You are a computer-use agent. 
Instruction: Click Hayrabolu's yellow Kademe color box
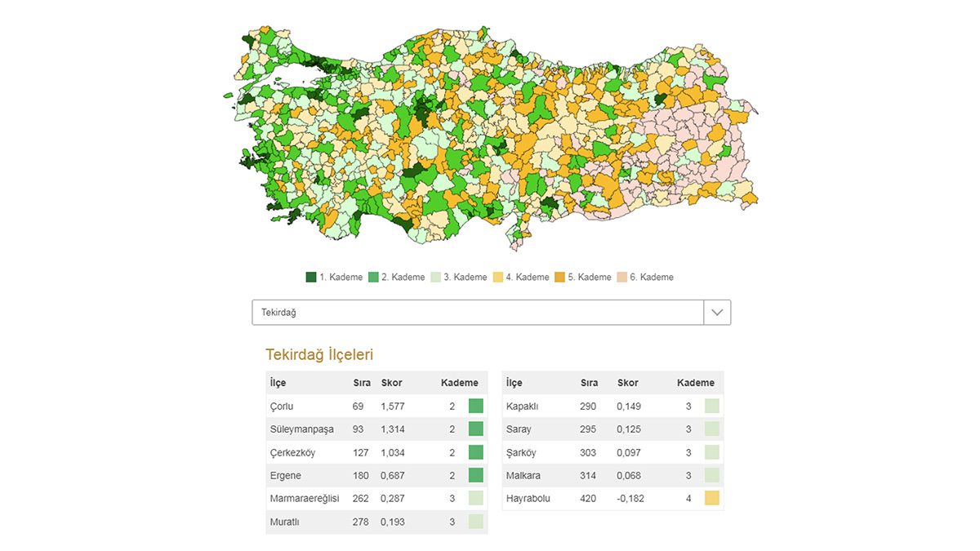pyautogui.click(x=711, y=498)
